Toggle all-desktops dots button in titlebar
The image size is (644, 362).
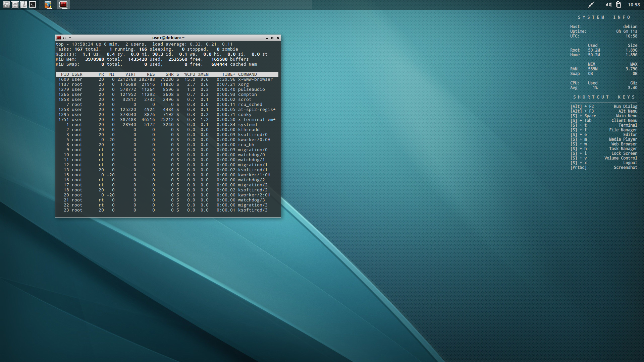coord(64,38)
